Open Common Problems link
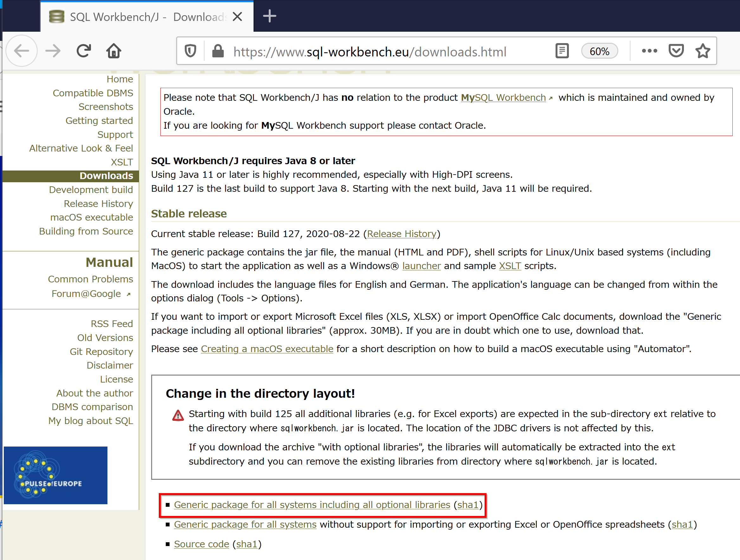 point(90,279)
